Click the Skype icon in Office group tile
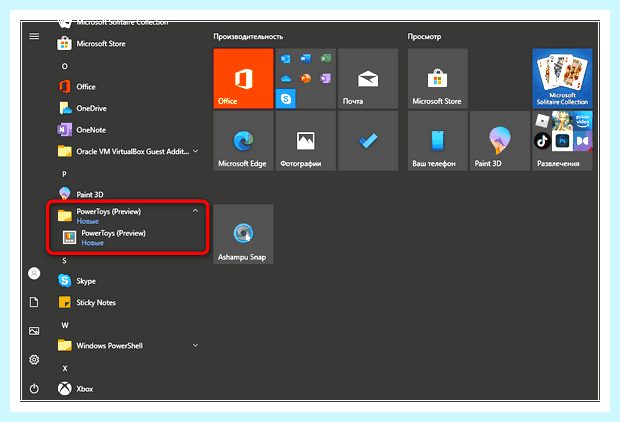 [x=285, y=98]
